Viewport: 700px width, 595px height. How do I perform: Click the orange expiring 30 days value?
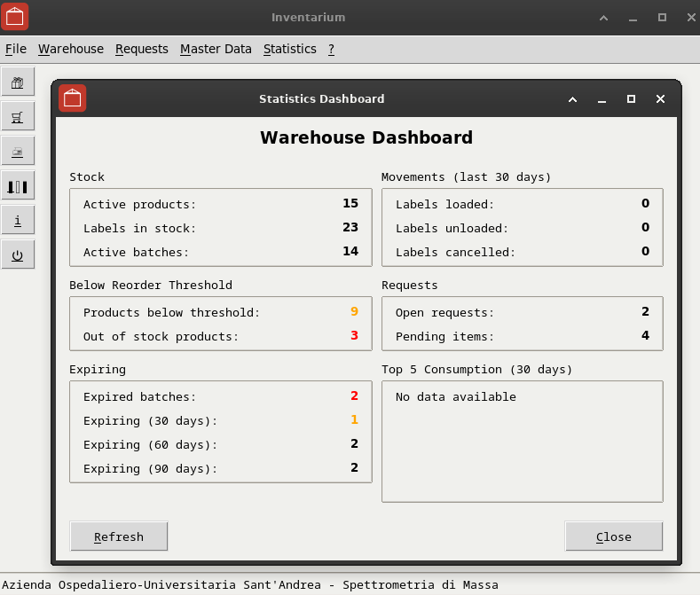(355, 420)
